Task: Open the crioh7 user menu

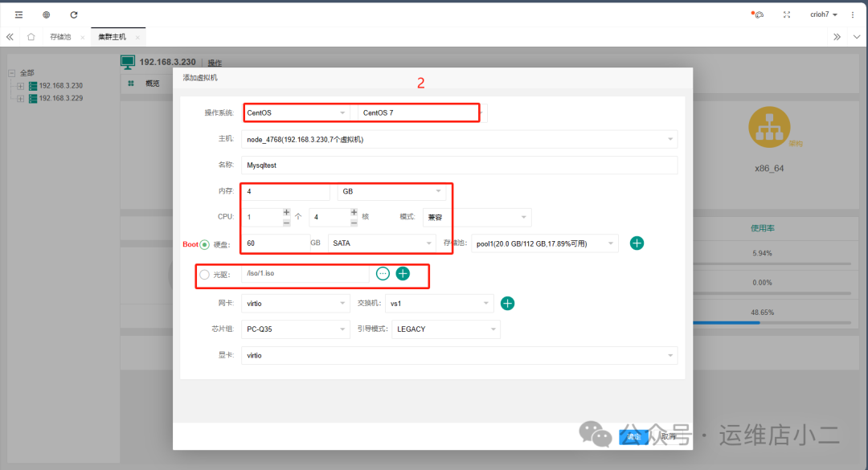Action: pyautogui.click(x=824, y=14)
